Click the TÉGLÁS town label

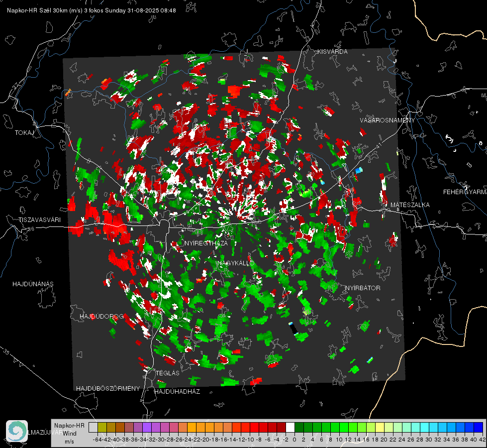[x=168, y=373]
